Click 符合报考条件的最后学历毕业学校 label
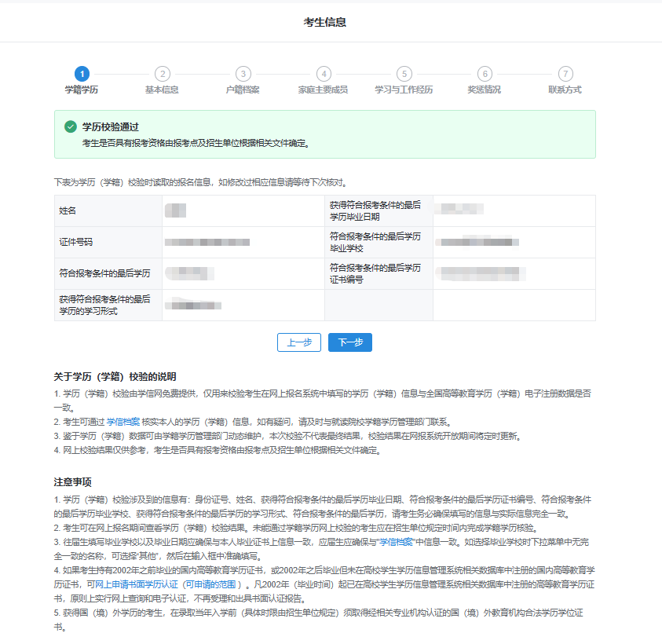 pos(375,242)
